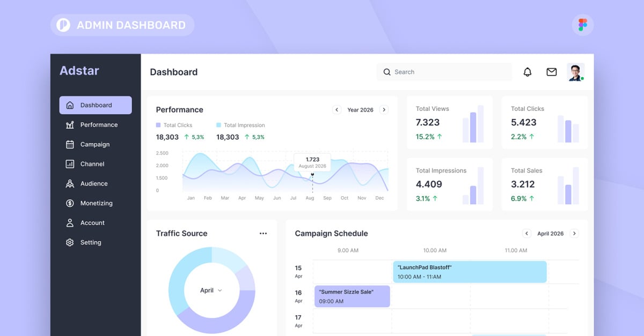Show previous month in Campaign Schedule
Screen dimensions: 644x336
click(526, 233)
